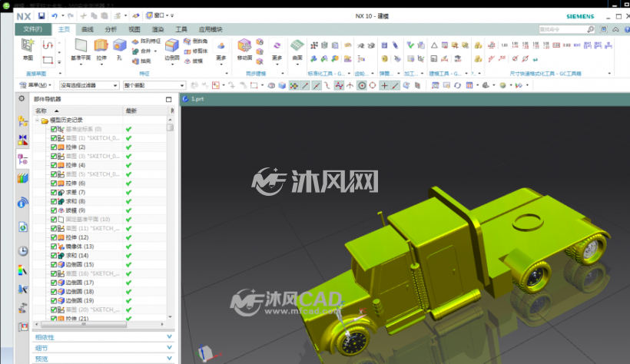Open the 文件(F) menu
Image resolution: width=630 pixels, height=364 pixels.
pos(33,29)
